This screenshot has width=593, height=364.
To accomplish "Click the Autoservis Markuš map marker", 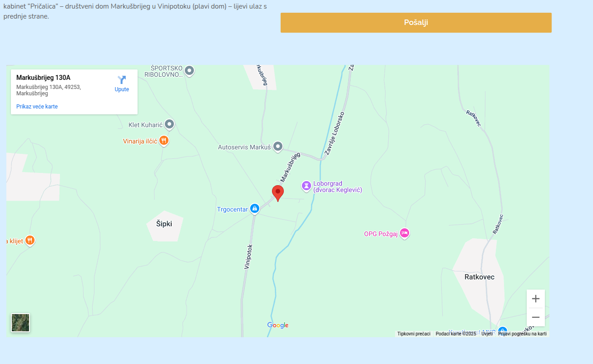I will tap(278, 147).
